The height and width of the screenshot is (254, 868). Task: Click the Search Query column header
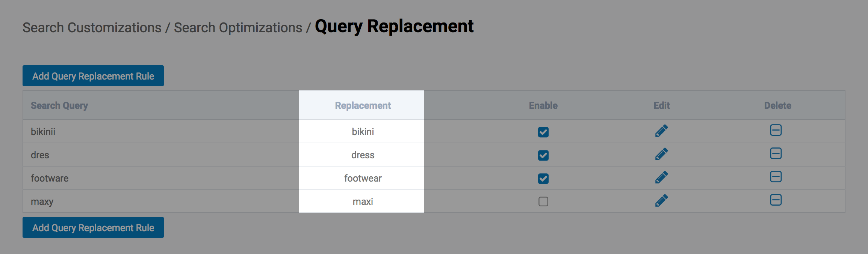[59, 106]
